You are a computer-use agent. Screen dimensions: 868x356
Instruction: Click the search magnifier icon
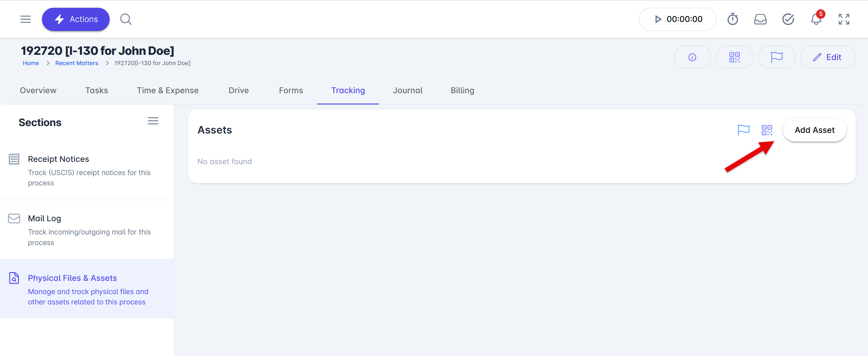click(126, 19)
